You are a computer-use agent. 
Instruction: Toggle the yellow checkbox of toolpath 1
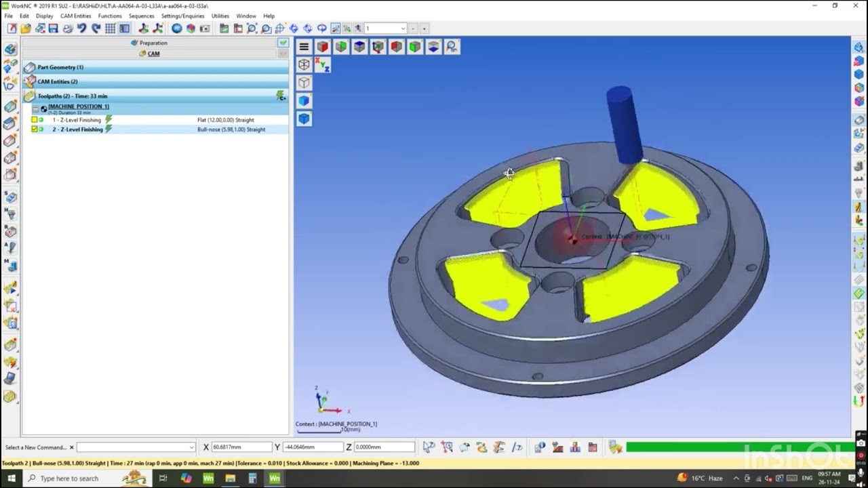pyautogui.click(x=35, y=120)
